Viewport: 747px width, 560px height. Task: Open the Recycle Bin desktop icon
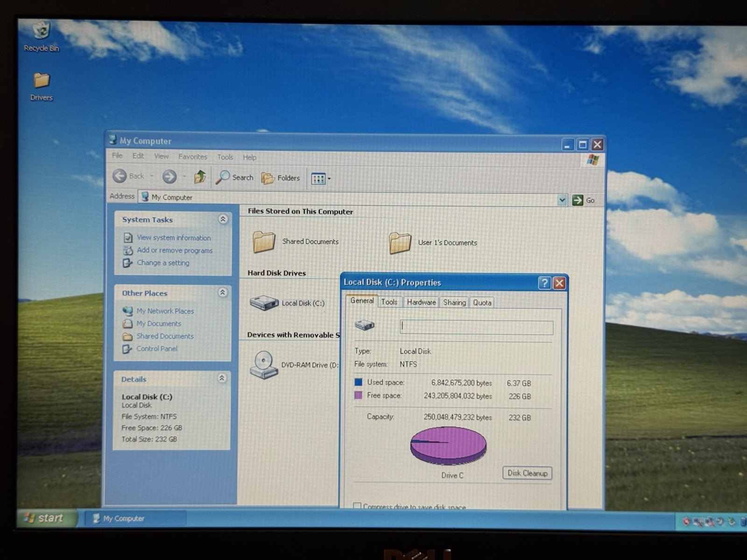click(42, 37)
